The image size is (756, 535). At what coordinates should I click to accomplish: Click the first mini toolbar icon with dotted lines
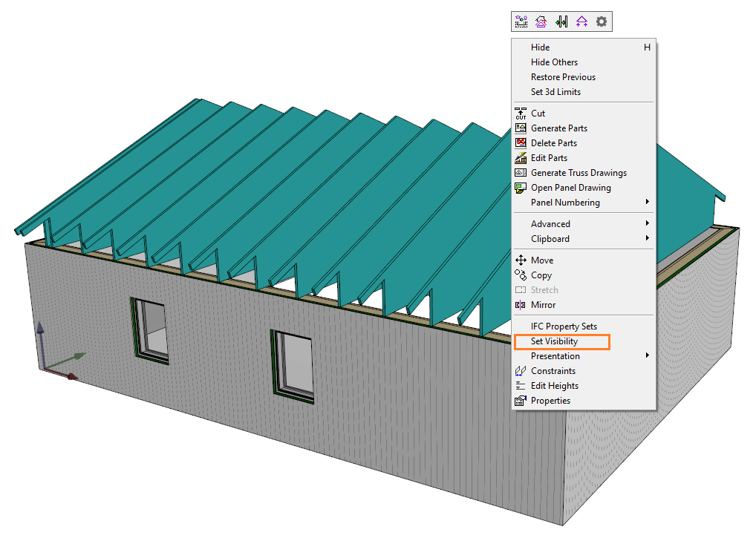521,22
